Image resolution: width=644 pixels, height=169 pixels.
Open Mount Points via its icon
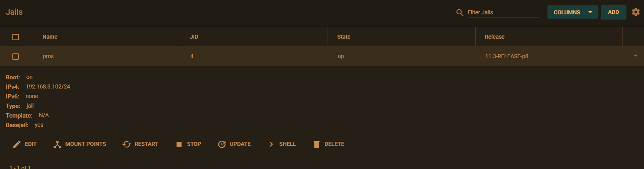pos(57,144)
